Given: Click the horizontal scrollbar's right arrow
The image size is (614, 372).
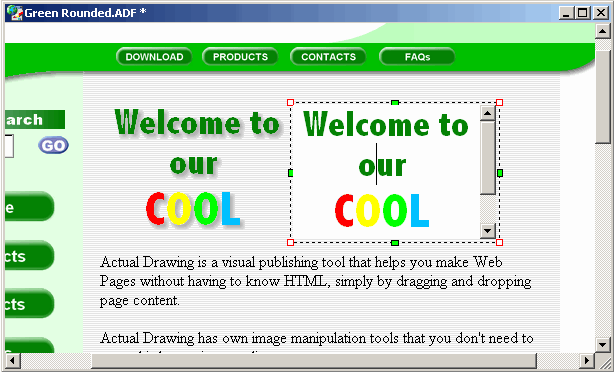Looking at the screenshot, I should click(x=586, y=360).
